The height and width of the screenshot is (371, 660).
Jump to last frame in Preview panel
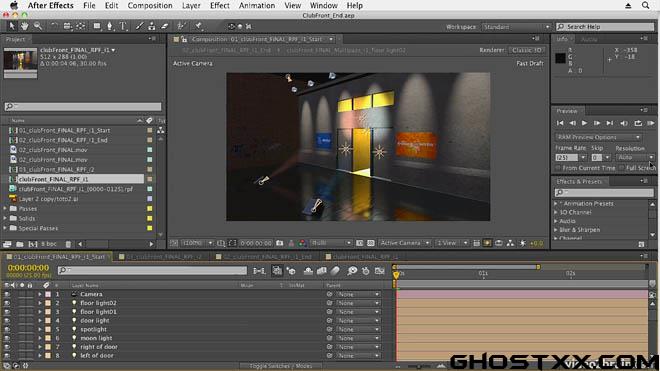[x=609, y=123]
